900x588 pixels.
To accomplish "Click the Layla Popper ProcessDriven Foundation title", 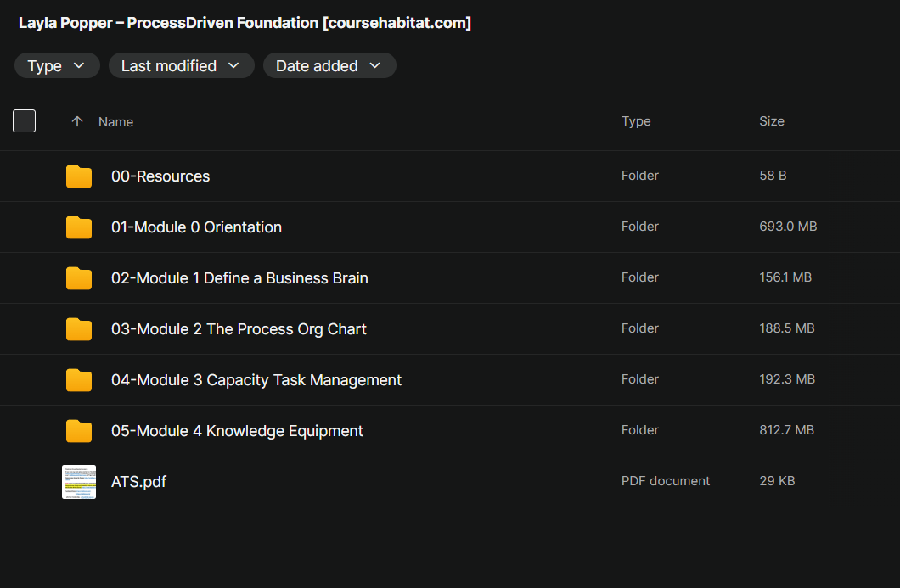I will pos(245,23).
